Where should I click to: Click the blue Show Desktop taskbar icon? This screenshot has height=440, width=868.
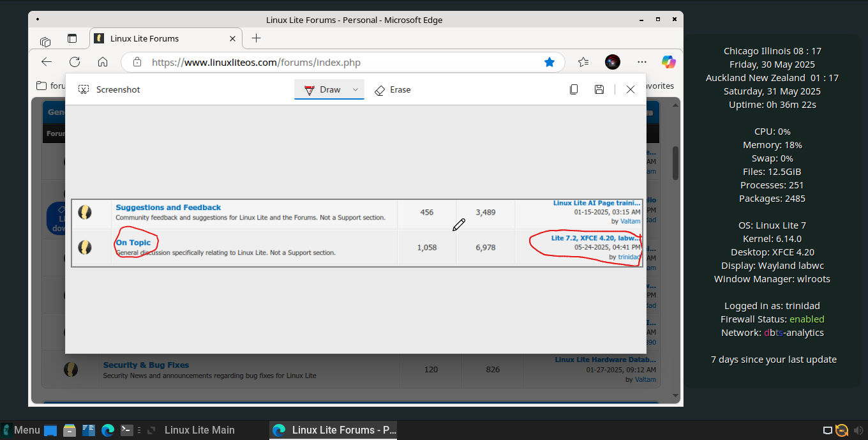point(50,430)
